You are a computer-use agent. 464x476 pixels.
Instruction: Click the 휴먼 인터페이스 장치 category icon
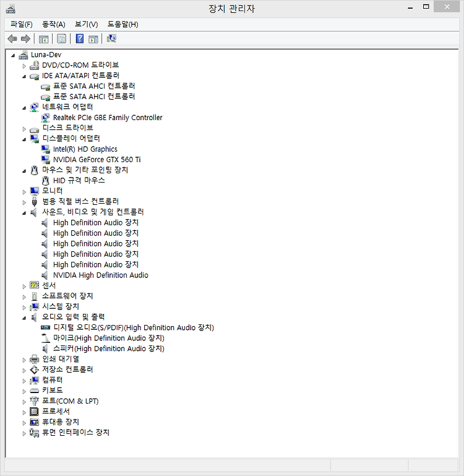coord(34,433)
